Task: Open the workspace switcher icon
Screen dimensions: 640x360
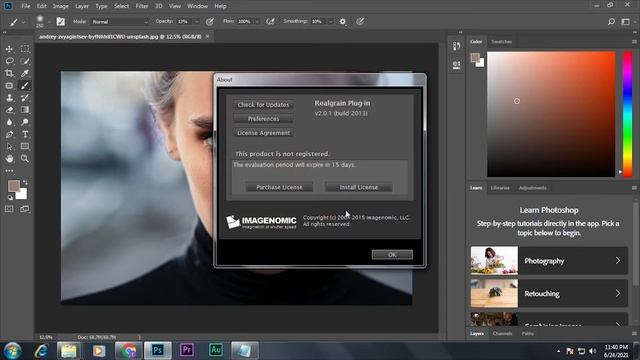Action: tap(625, 22)
